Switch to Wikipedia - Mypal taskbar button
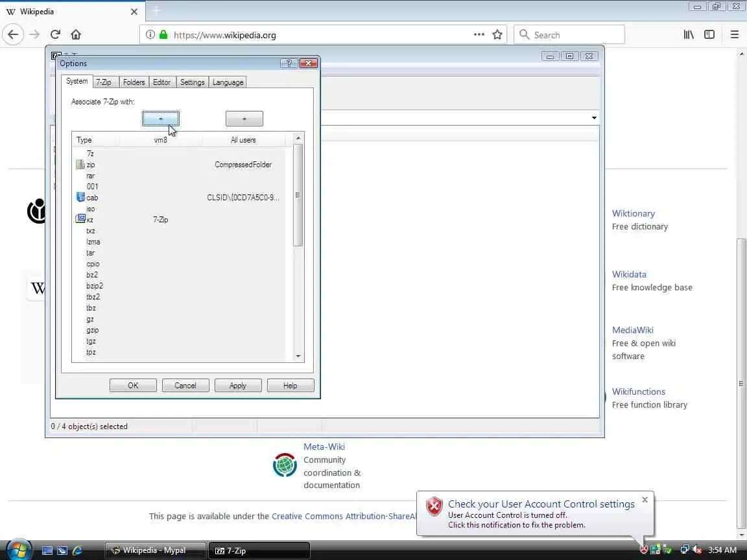The height and width of the screenshot is (560, 747). tap(156, 550)
